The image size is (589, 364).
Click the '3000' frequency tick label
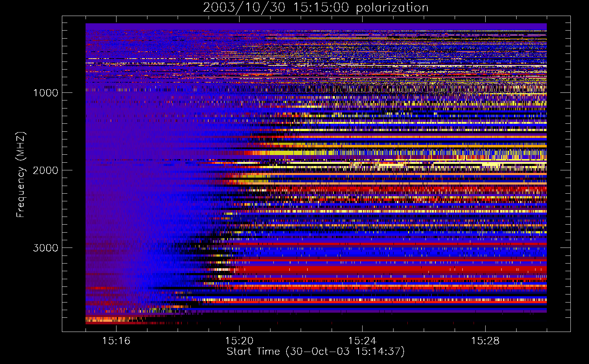point(46,248)
